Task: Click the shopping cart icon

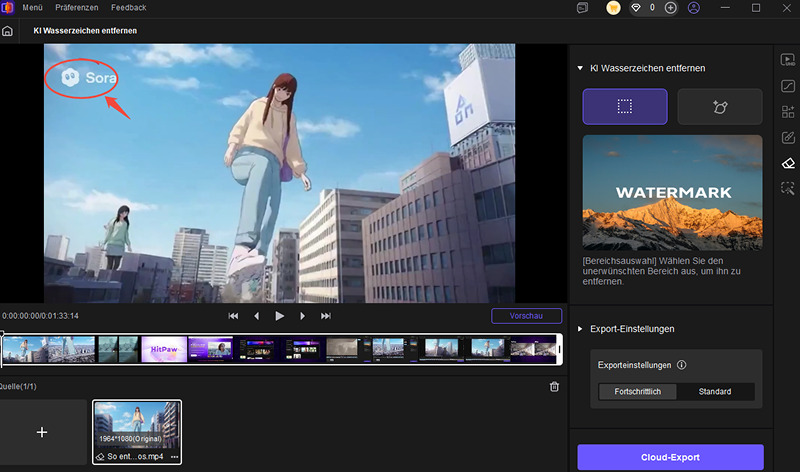Action: pyautogui.click(x=612, y=8)
